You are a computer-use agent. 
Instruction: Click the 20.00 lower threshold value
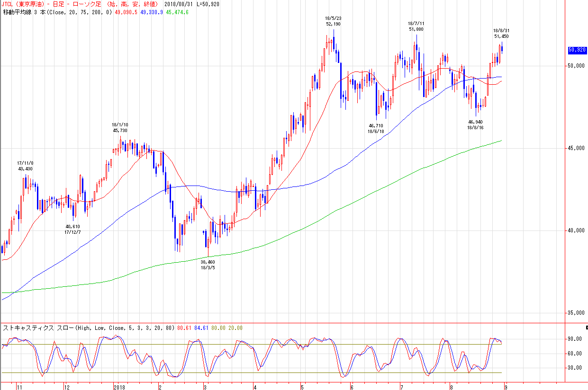point(235,328)
